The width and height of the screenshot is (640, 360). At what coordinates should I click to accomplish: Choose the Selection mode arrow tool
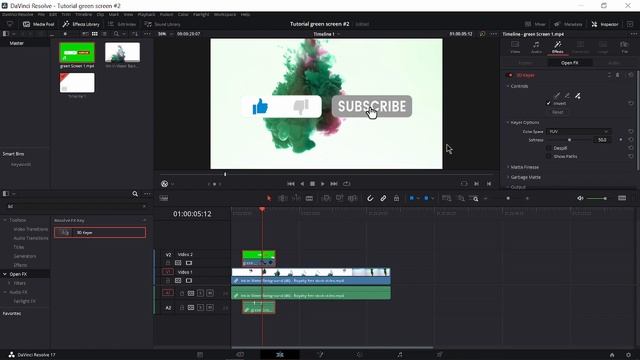coord(269,198)
